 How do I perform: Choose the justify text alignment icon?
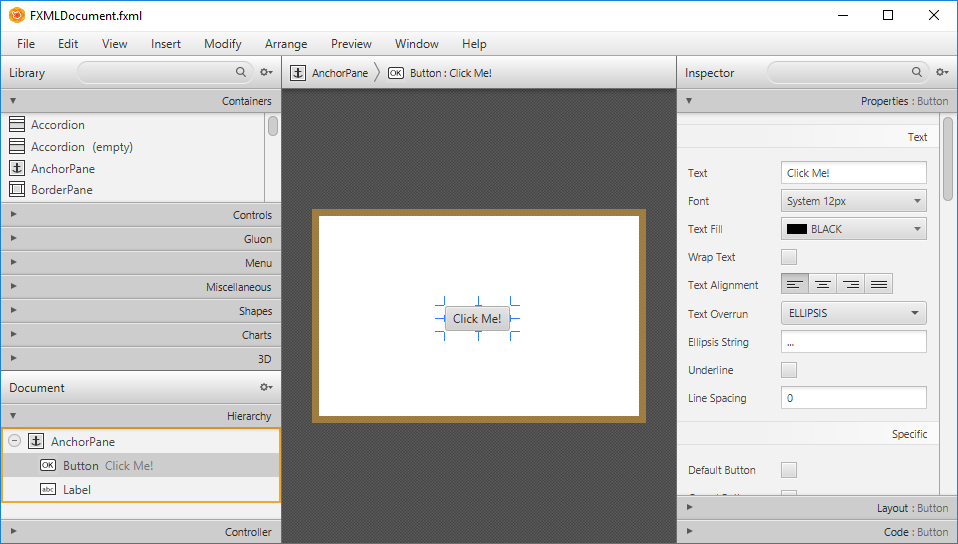click(x=879, y=285)
